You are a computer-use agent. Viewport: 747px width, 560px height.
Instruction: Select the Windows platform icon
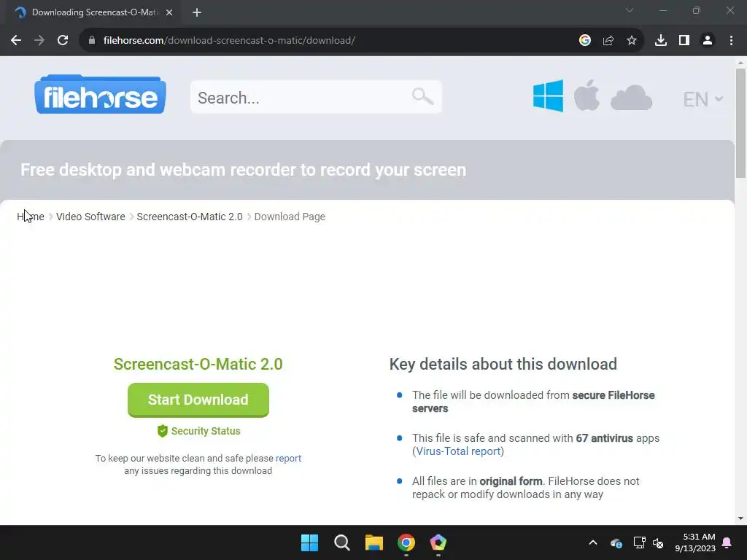548,96
